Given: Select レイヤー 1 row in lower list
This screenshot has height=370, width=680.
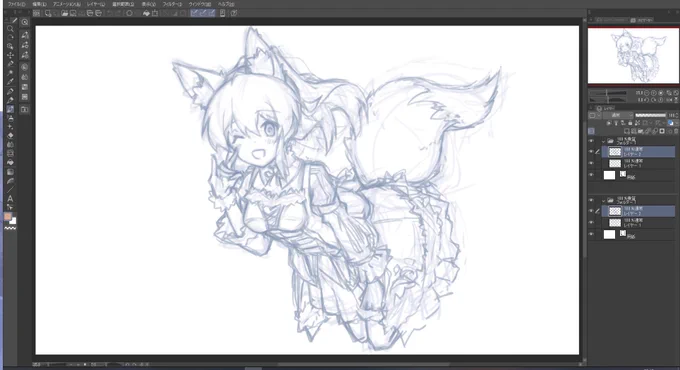Looking at the screenshot, I should coord(638,223).
